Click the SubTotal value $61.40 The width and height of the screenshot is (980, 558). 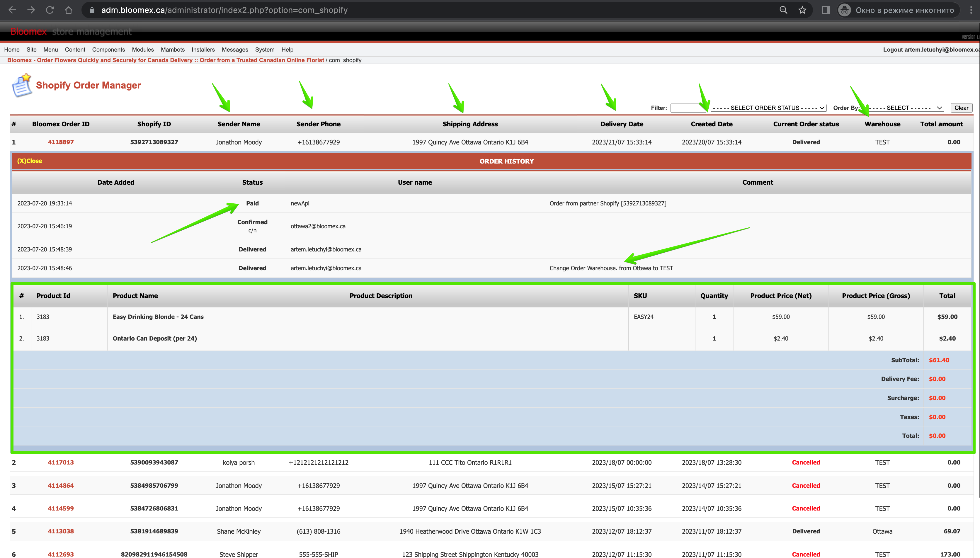tap(939, 360)
